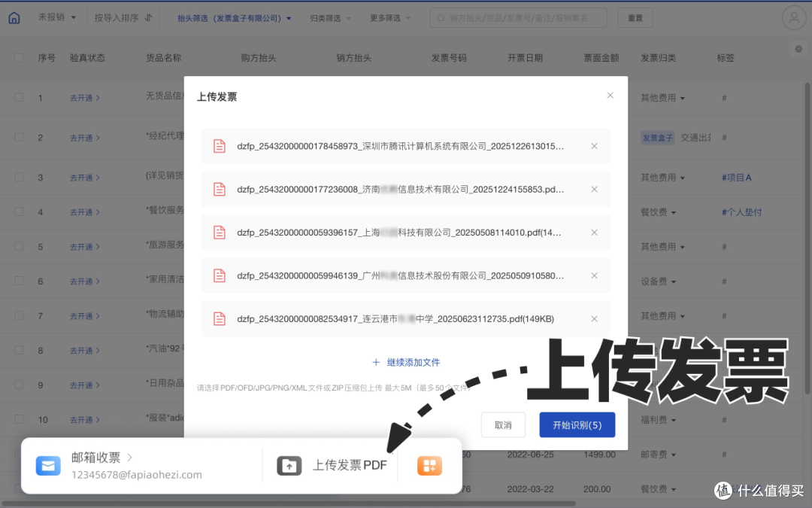
Task: Click the upload folder icon for 上传发票PDF
Action: click(x=289, y=466)
